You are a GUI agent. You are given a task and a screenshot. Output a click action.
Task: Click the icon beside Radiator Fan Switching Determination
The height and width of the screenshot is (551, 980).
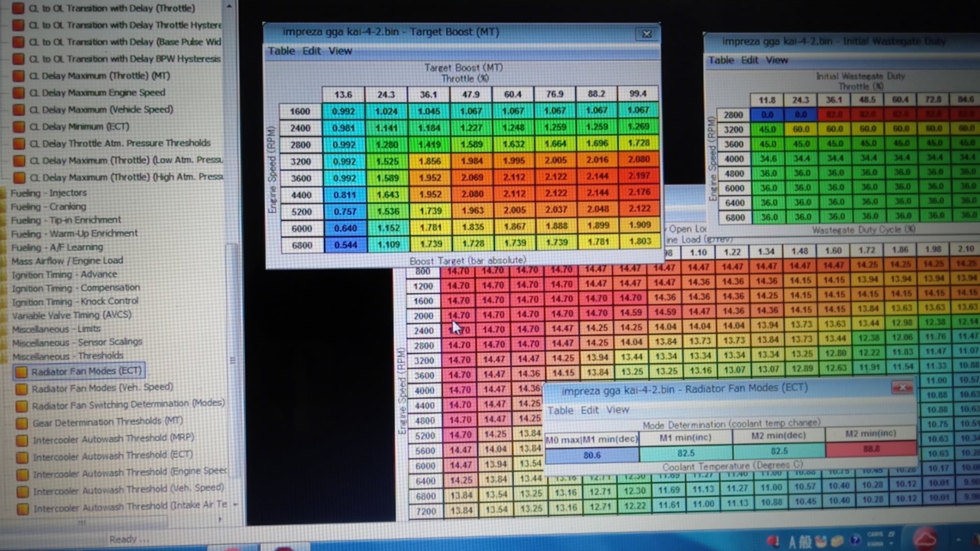coord(21,406)
